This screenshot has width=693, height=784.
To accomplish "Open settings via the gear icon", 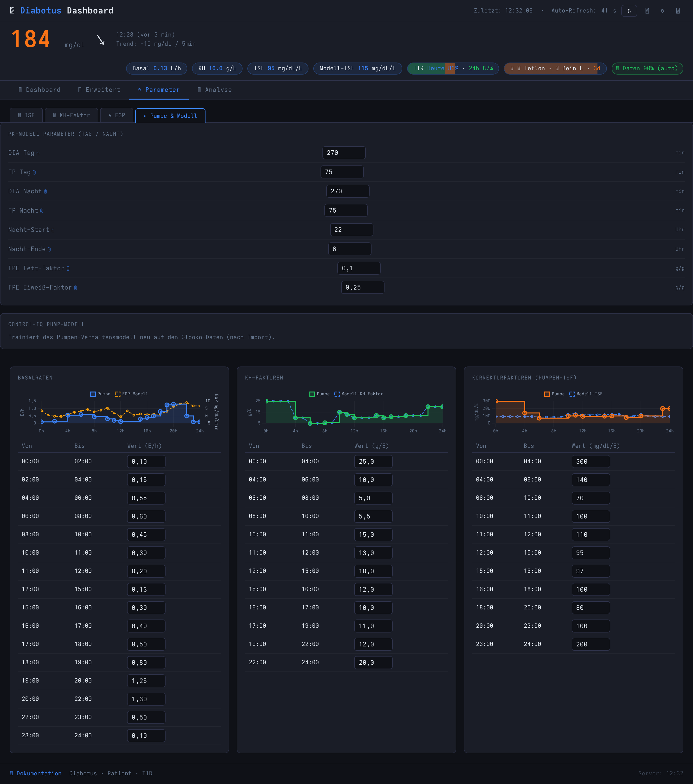I will tap(662, 11).
